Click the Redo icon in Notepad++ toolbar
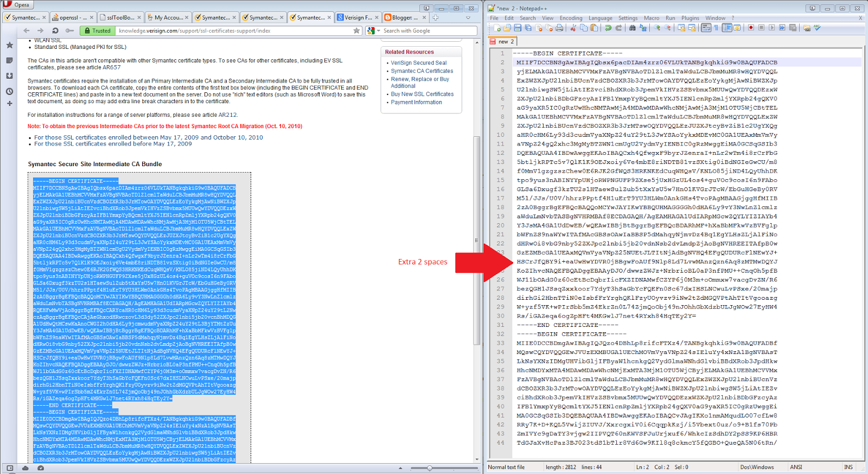This screenshot has height=474, width=868. 618,28
